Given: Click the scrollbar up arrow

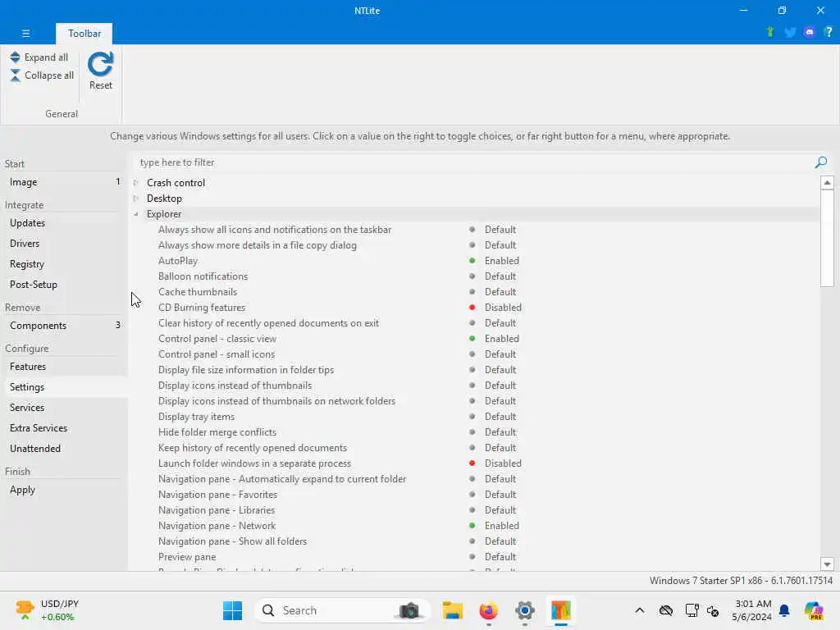Looking at the screenshot, I should click(827, 183).
